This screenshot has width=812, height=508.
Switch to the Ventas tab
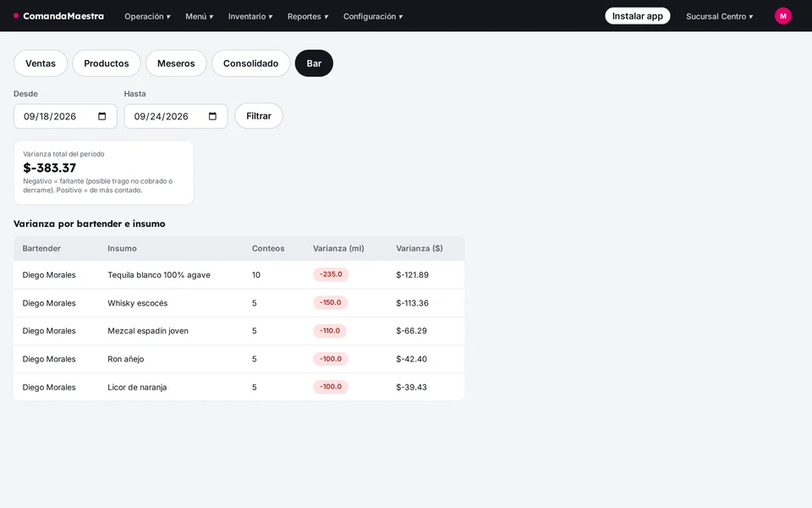(x=41, y=63)
